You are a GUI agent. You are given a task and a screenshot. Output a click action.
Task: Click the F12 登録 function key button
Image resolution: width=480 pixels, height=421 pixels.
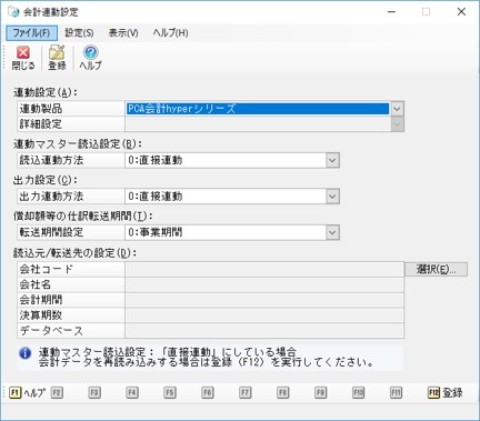point(445,393)
